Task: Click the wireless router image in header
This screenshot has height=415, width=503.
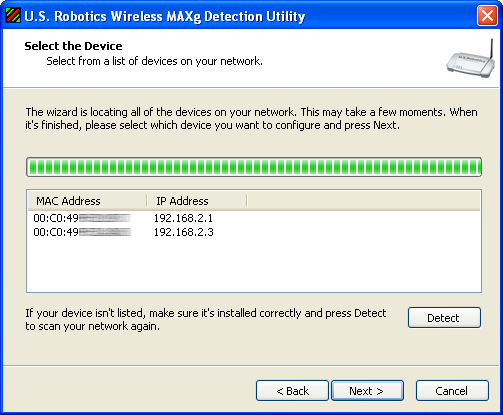Action: 471,59
